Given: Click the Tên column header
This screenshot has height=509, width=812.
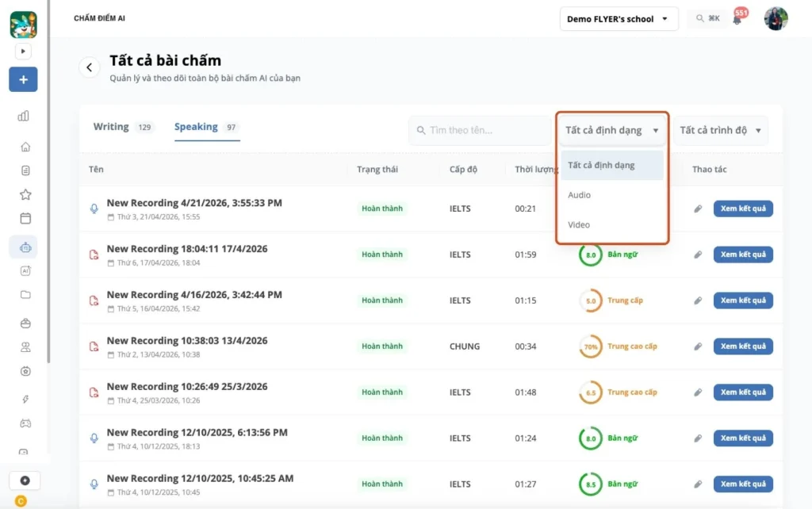Looking at the screenshot, I should tap(96, 170).
